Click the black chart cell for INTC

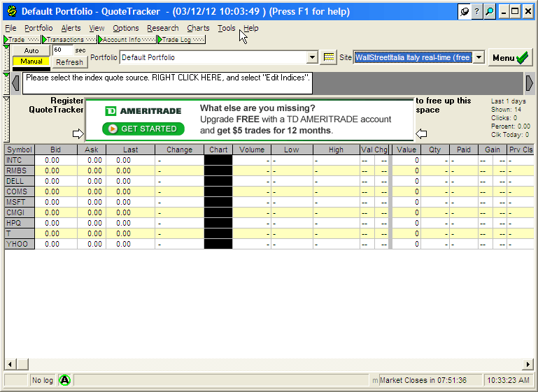pyautogui.click(x=218, y=160)
